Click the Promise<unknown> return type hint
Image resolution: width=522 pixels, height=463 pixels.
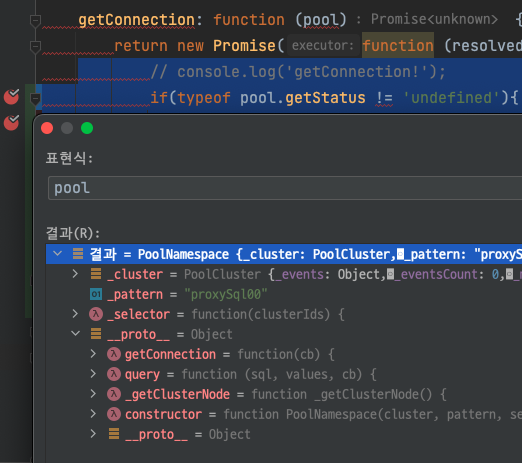pos(434,19)
